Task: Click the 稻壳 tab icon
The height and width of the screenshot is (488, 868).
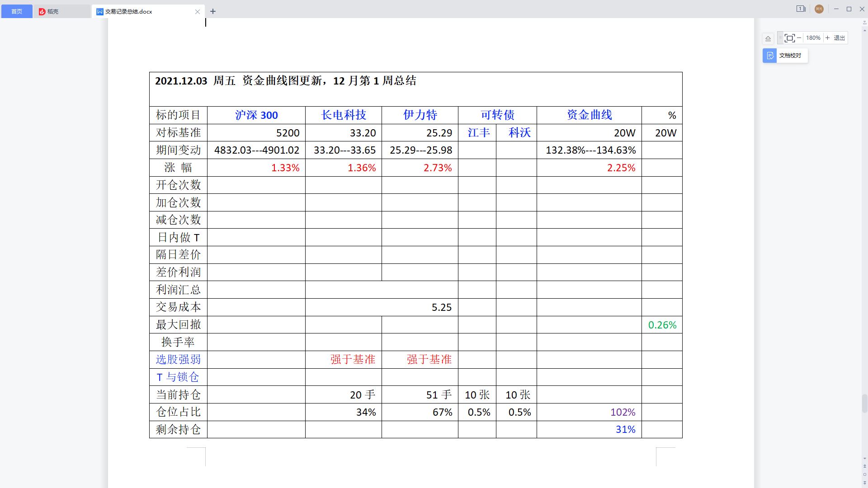Action: coord(42,12)
